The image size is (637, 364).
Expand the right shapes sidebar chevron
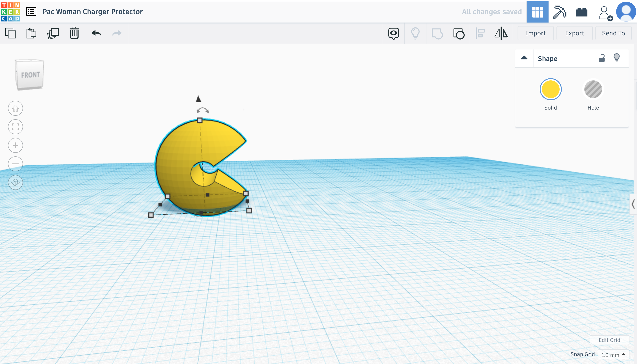[x=633, y=204]
